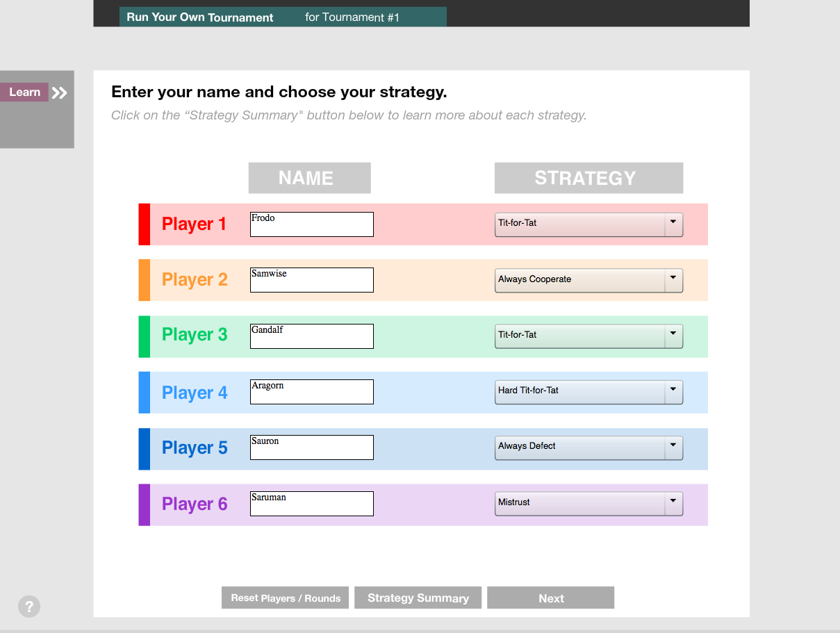Screen dimensions: 840x633
Task: Open Player 1 strategy dropdown showing Tit-for-Tat
Action: click(588, 224)
